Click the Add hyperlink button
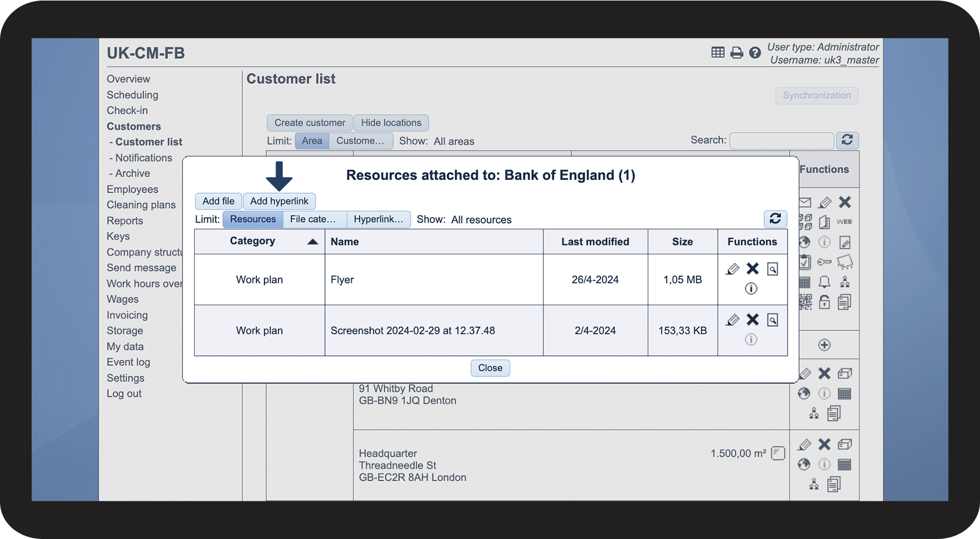The image size is (980, 539). [x=279, y=201]
